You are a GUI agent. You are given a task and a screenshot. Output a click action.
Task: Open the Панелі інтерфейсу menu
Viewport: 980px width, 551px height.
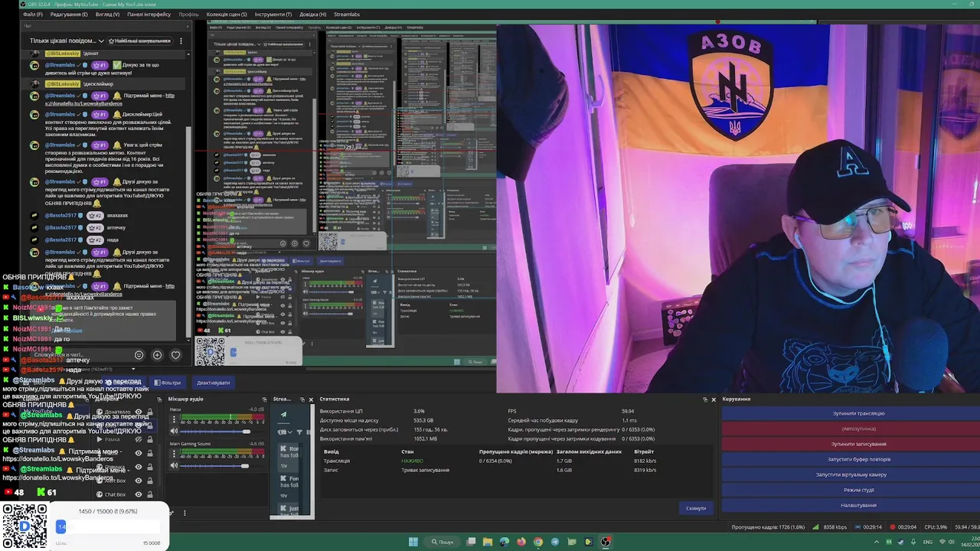(149, 14)
